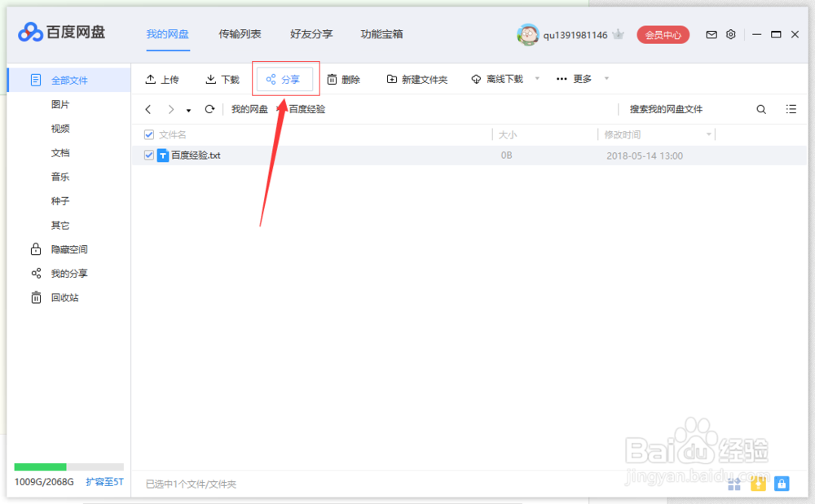Open the 离线下载 dropdown arrow
815x504 pixels.
pyautogui.click(x=536, y=78)
